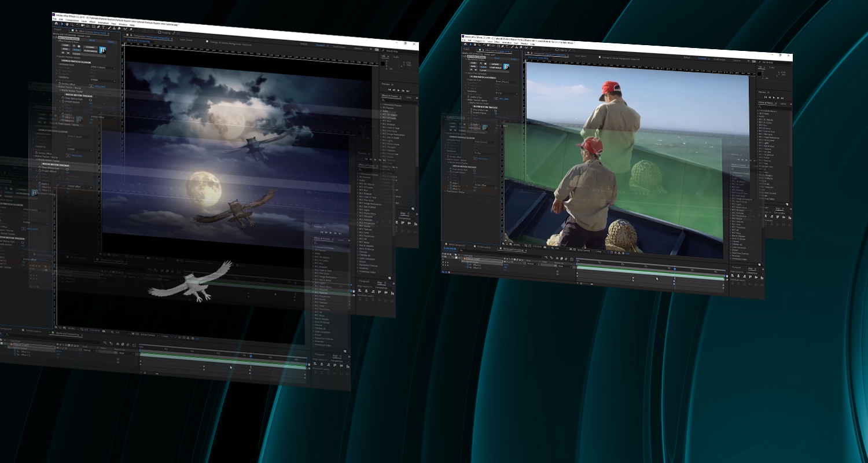Select the Brush tool in the boat-footage window

pos(512,47)
